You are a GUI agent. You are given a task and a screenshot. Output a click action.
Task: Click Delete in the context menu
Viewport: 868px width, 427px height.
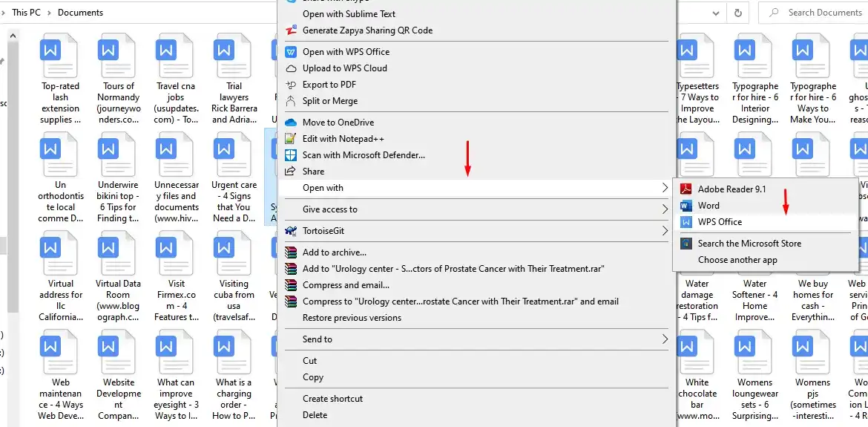click(x=315, y=415)
